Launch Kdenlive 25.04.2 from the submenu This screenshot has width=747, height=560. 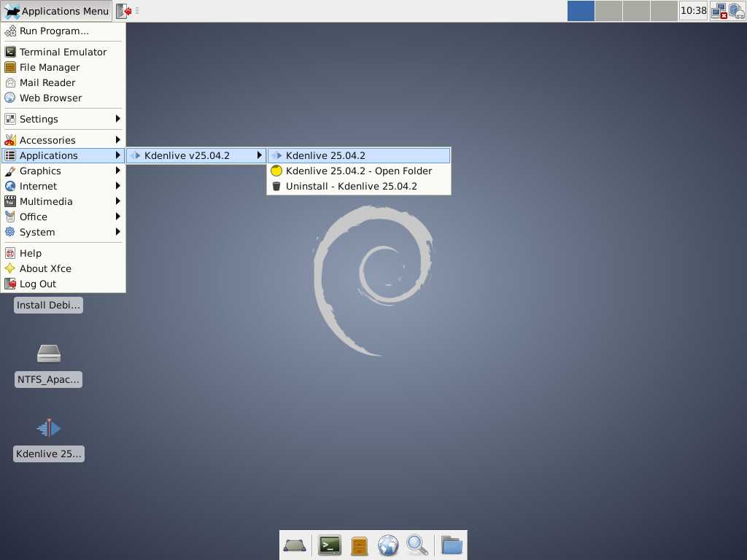(359, 155)
